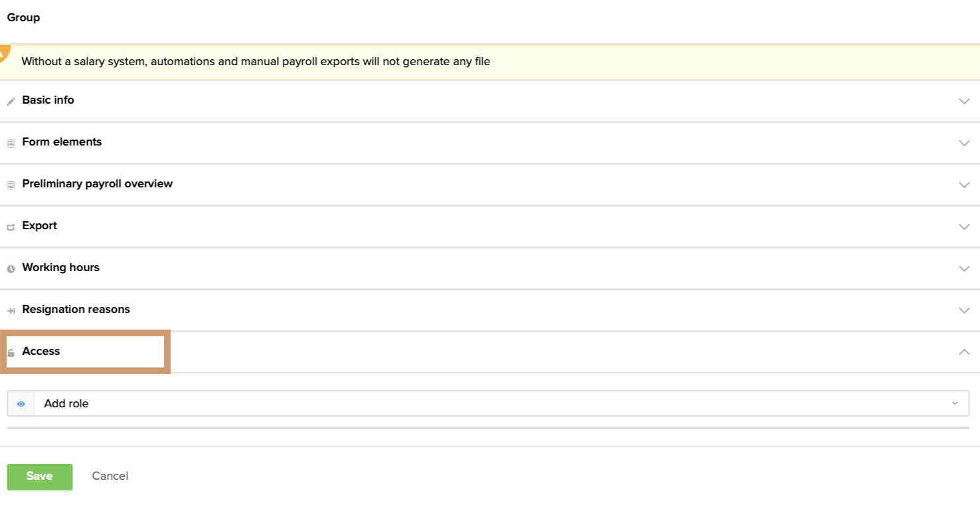Click the document icon beside Preliminary payroll overview

11,185
